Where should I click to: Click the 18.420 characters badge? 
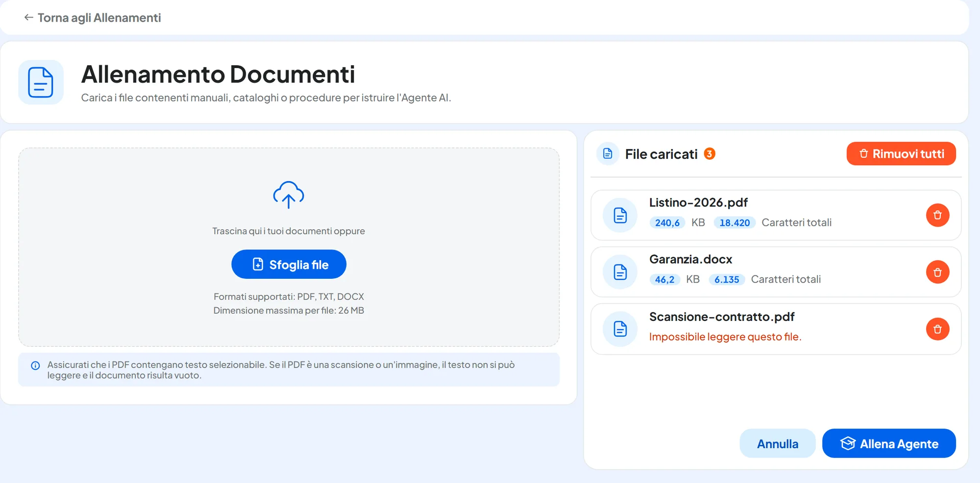[735, 223]
